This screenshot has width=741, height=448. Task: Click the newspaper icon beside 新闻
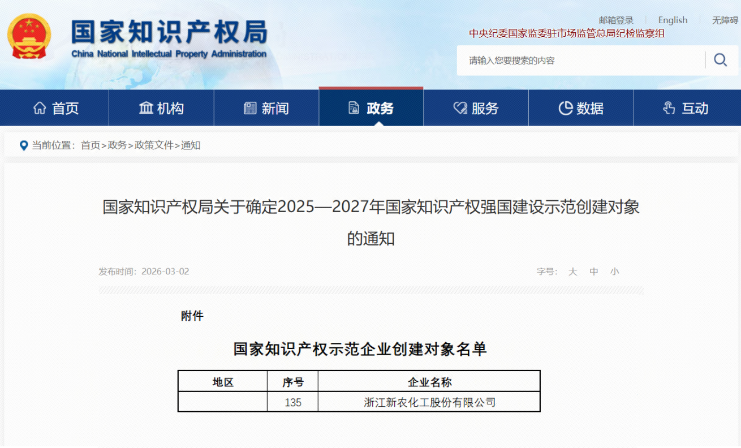(x=250, y=108)
